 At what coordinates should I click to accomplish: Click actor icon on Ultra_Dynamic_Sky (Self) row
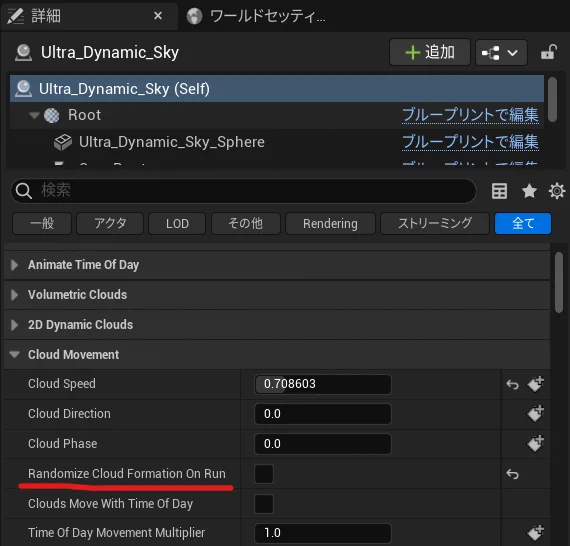pos(23,89)
